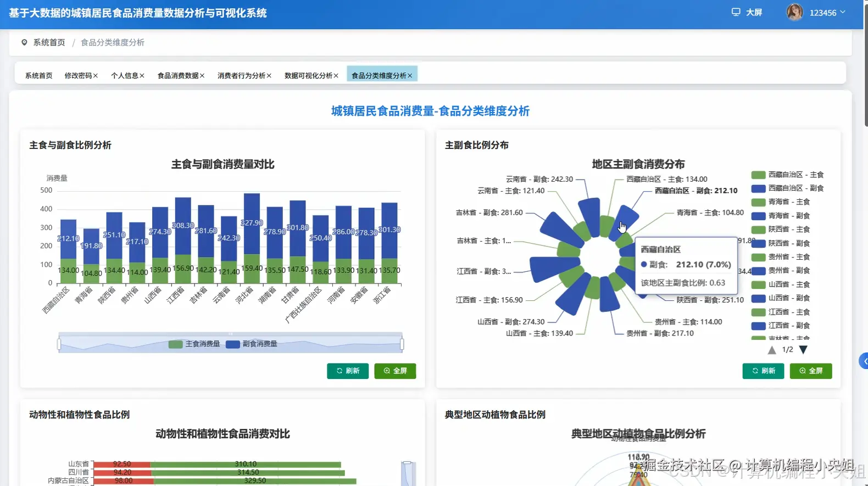The height and width of the screenshot is (486, 868).
Task: Toggle legend 贵州省 - 主食
Action: pyautogui.click(x=781, y=257)
